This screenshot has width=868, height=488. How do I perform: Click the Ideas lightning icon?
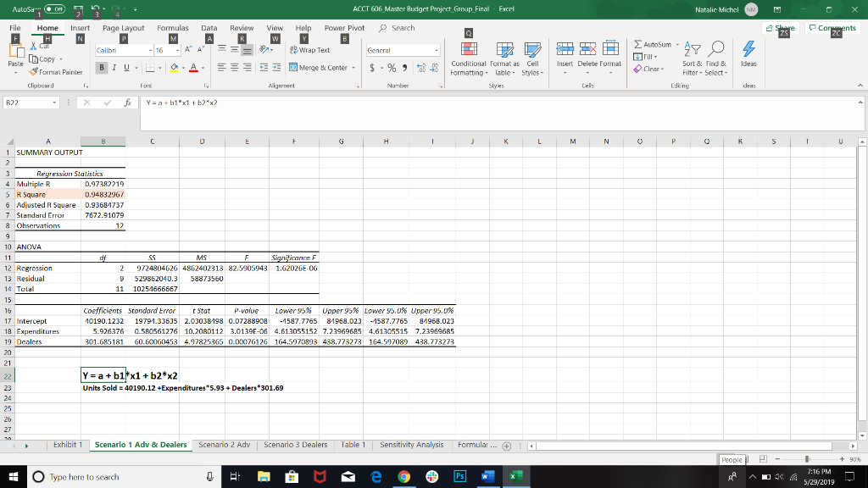coord(748,48)
